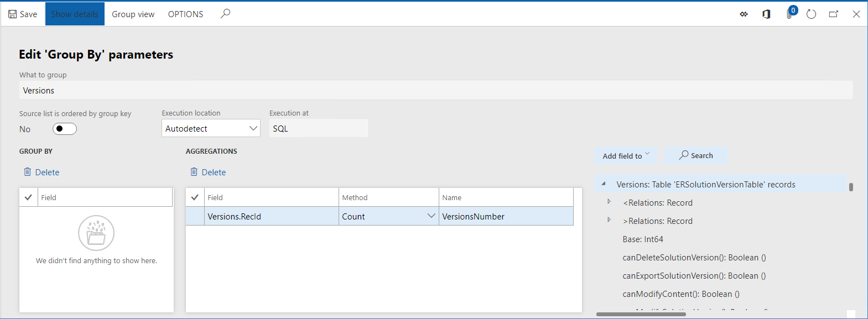Open the OPTIONS menu
This screenshot has width=868, height=319.
[186, 14]
